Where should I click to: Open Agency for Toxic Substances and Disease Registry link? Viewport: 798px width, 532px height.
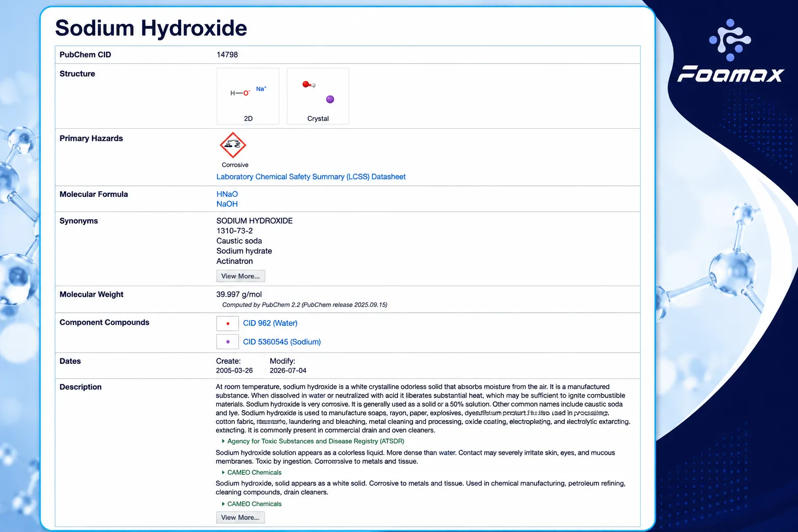tap(315, 441)
